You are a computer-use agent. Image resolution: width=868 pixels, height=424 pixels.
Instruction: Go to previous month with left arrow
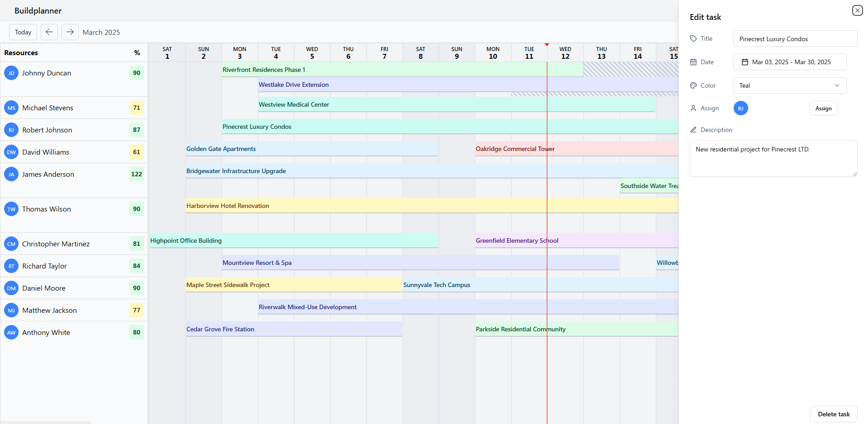coord(49,32)
